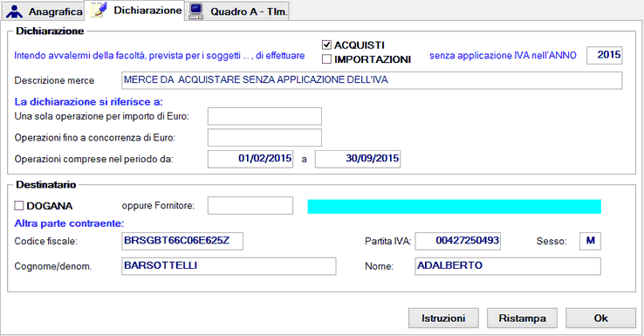Switch to the Anagrafica tab

(44, 11)
